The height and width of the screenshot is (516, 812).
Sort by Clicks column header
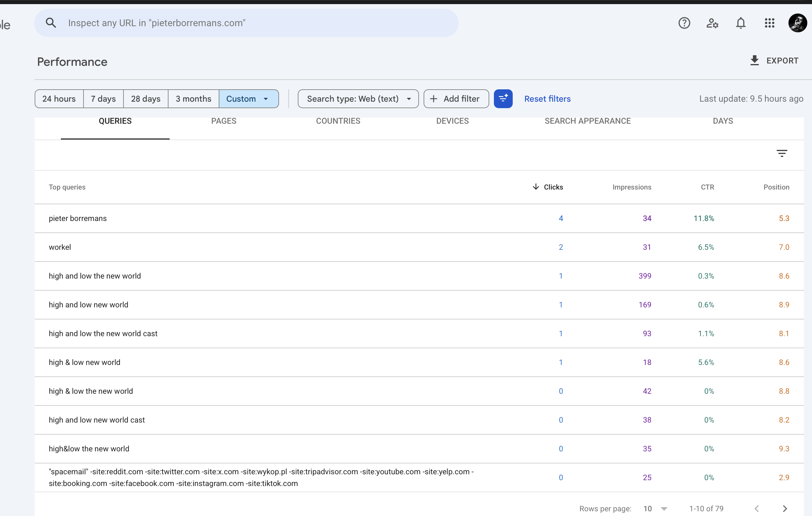(x=548, y=187)
